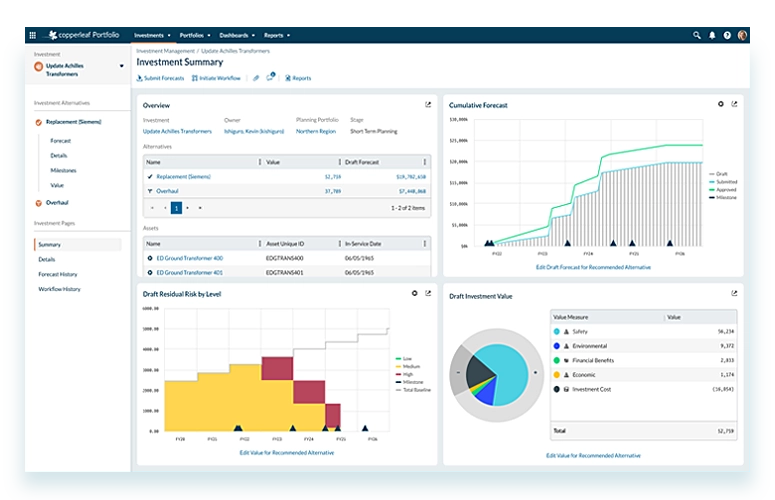Viewport: 775px width, 500px height.
Task: Pop out the Draft Residual Risk panel
Action: coord(428,293)
